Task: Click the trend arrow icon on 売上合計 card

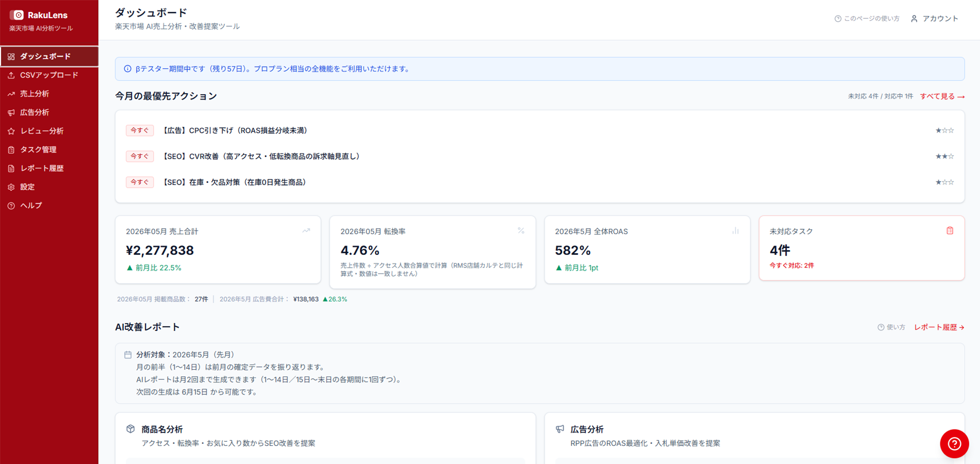Action: tap(306, 230)
